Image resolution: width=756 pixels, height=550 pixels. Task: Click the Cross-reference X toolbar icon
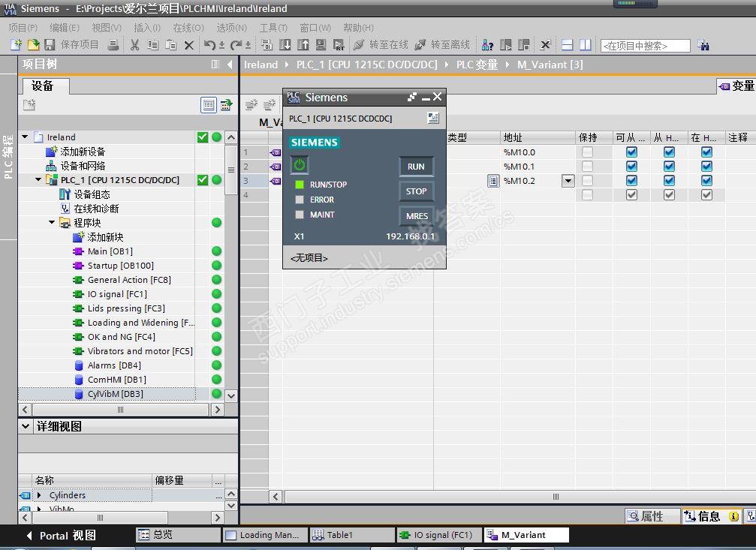(545, 45)
